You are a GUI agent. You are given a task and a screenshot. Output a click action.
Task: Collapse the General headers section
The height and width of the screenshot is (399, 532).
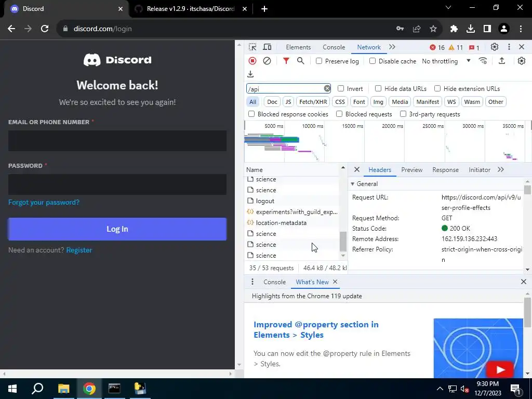[x=353, y=184]
